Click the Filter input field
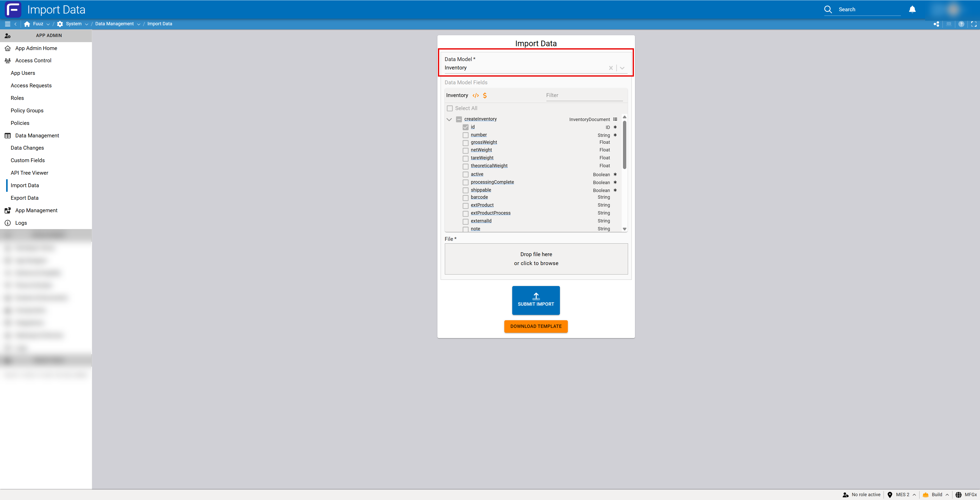 tap(584, 96)
